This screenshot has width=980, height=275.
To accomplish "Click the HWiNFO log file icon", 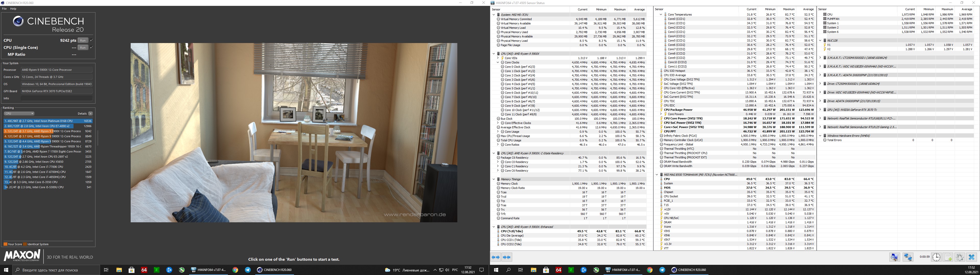I will [x=948, y=257].
